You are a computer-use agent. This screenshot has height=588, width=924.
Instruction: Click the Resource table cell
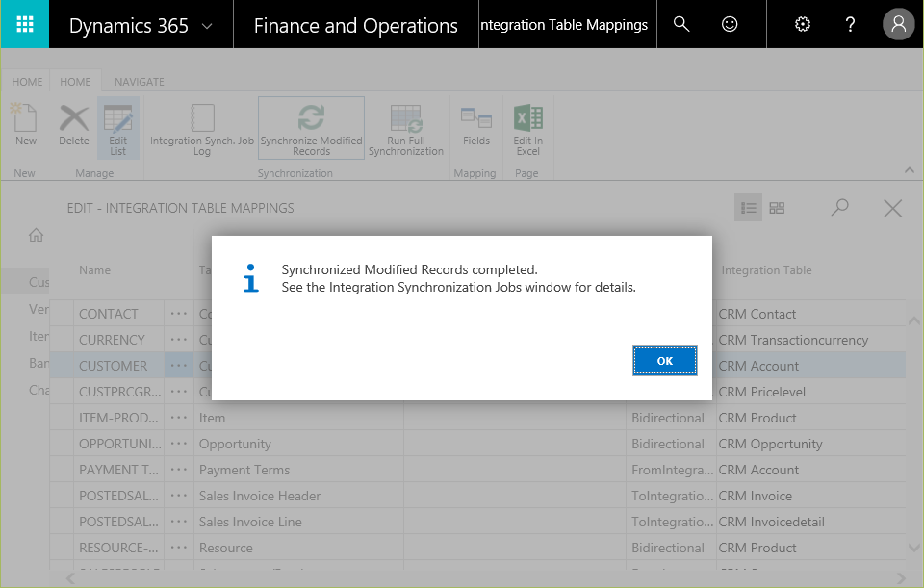[298, 548]
